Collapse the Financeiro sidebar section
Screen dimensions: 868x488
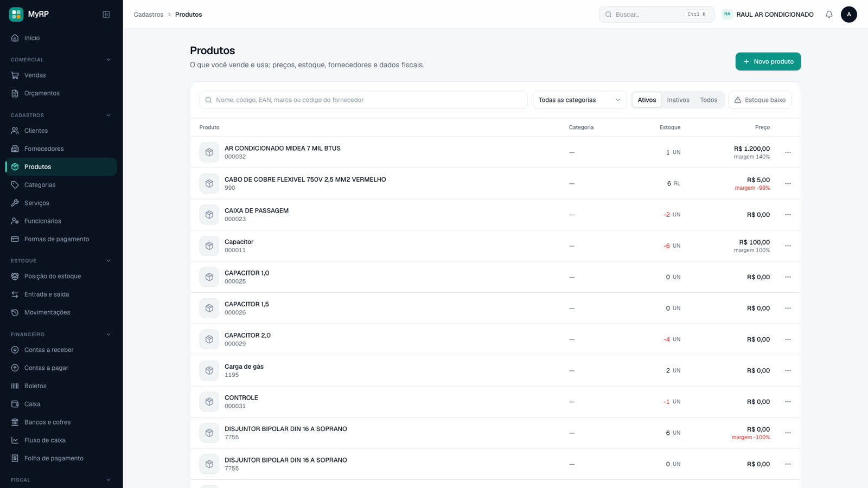tap(61, 335)
